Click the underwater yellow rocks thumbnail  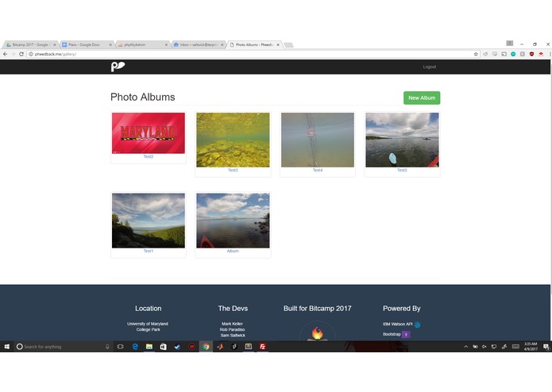[x=233, y=140]
